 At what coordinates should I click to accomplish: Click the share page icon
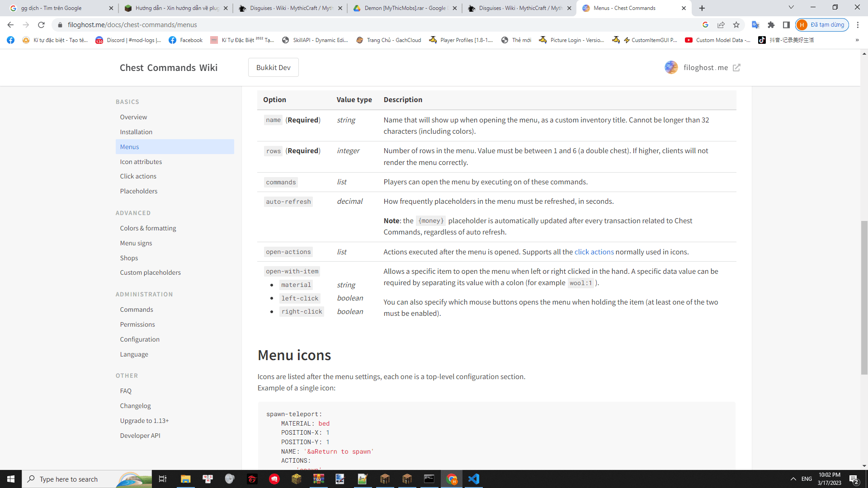click(x=721, y=25)
